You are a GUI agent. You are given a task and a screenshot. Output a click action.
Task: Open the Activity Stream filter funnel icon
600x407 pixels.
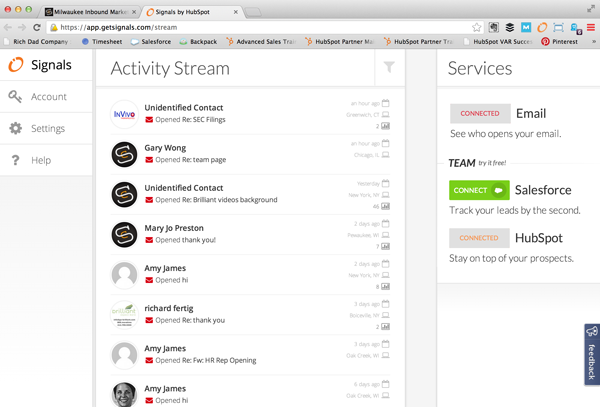(389, 67)
